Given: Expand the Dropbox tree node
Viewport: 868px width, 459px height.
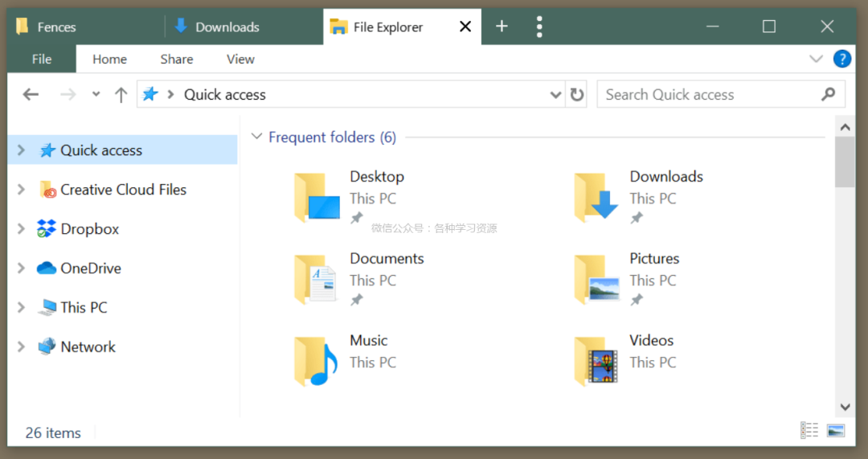Looking at the screenshot, I should click(21, 228).
